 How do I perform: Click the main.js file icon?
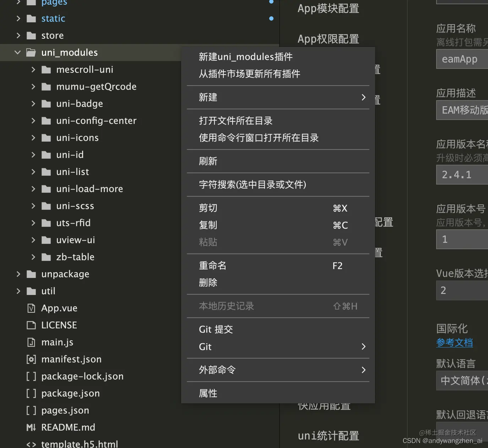(x=31, y=342)
